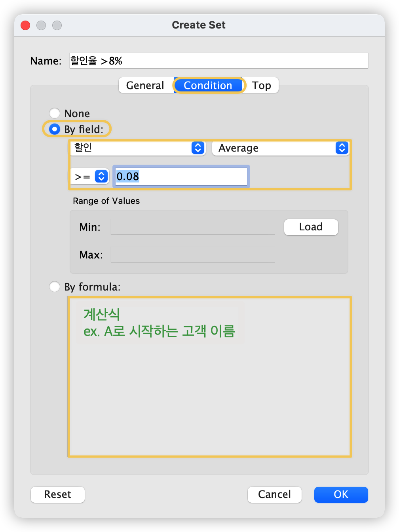Screen dimensions: 399x532
Task: Click the Min value field
Action: (x=192, y=227)
